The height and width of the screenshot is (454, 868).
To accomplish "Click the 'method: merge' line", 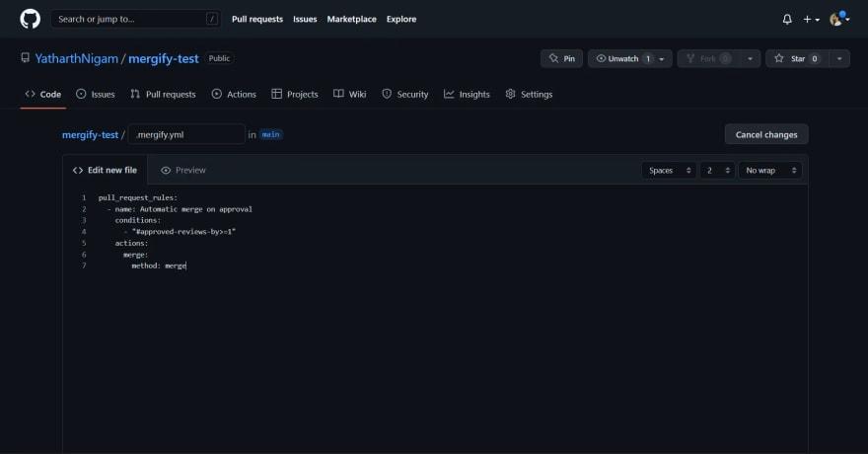I will 159,265.
